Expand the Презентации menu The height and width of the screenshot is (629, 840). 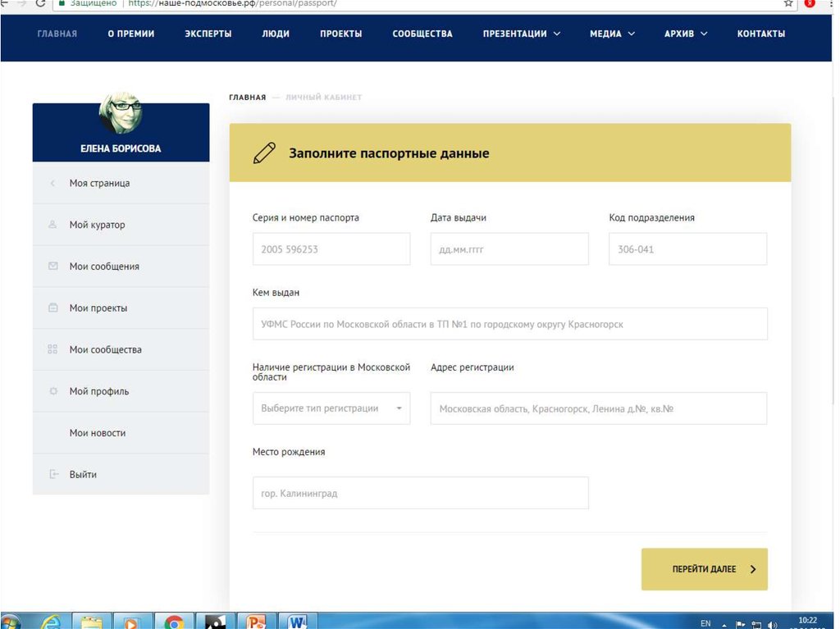tap(521, 34)
